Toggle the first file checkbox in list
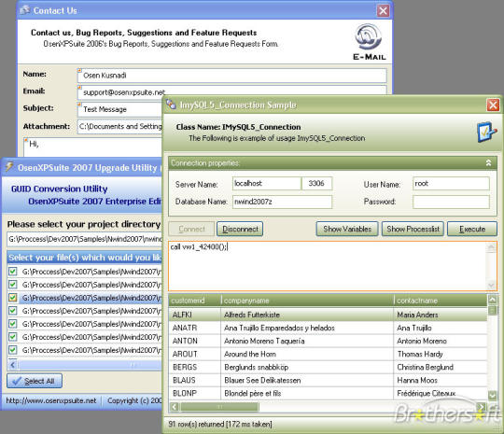This screenshot has width=504, height=434. [x=13, y=272]
